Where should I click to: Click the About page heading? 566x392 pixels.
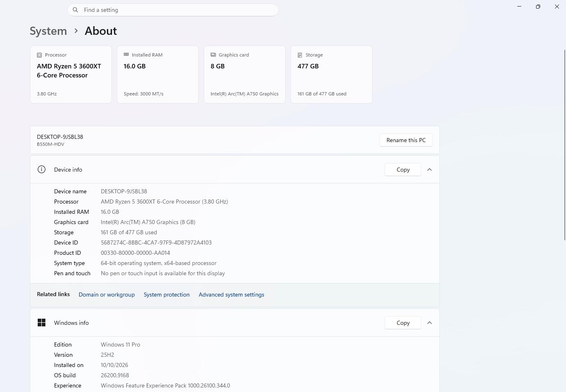coord(101,31)
